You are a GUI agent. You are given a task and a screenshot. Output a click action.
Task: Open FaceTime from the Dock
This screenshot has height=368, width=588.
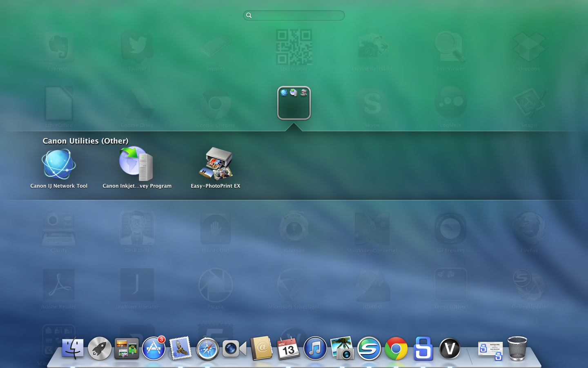(x=234, y=349)
